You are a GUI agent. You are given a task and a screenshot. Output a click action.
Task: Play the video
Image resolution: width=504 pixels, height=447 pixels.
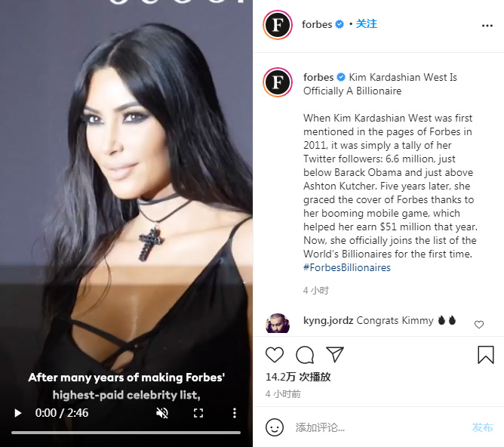pyautogui.click(x=18, y=413)
